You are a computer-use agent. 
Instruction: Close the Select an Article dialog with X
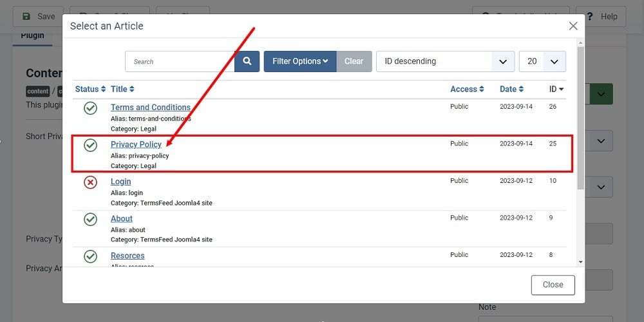pos(573,26)
